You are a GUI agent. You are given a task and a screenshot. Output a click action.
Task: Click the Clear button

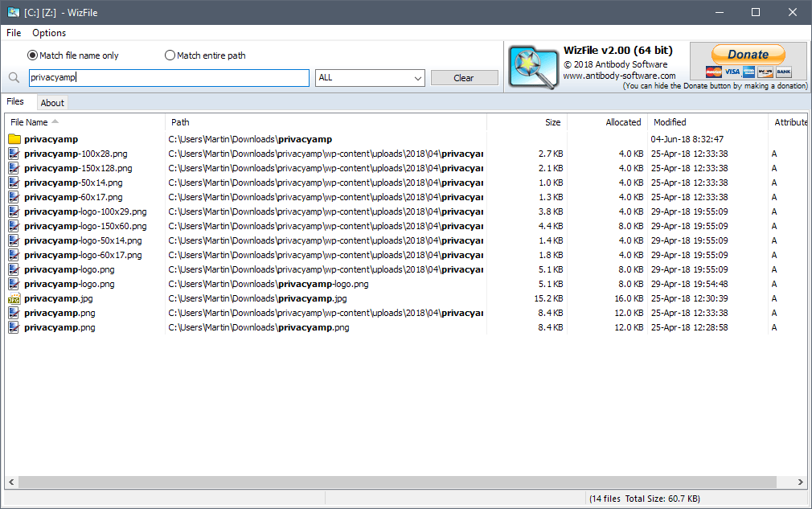click(464, 78)
